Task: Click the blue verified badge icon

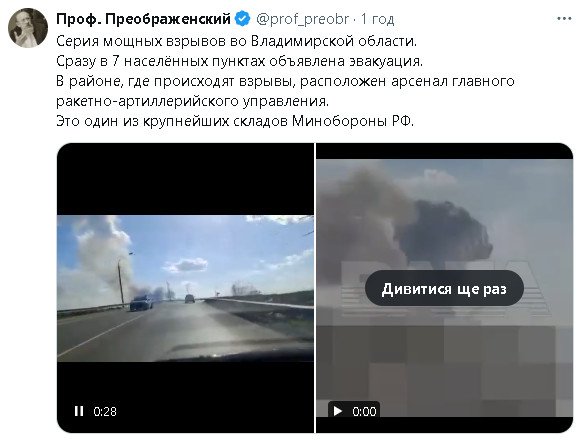Action: [243, 19]
